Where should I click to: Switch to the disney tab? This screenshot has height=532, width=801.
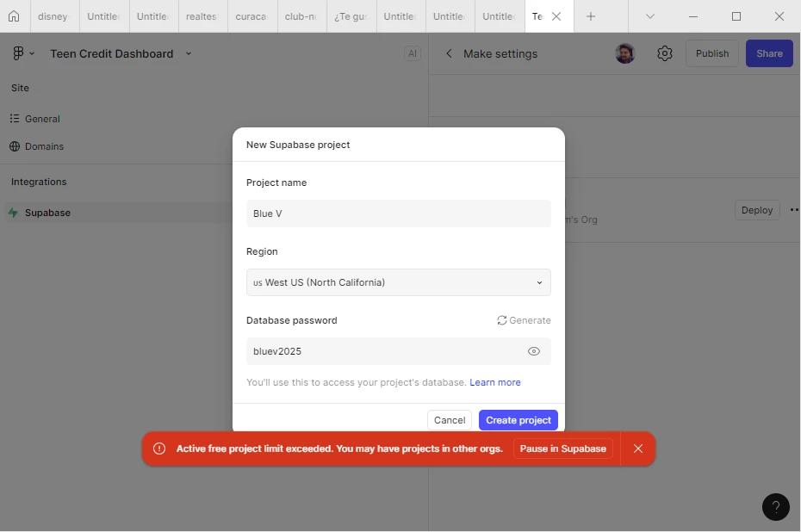click(x=53, y=16)
